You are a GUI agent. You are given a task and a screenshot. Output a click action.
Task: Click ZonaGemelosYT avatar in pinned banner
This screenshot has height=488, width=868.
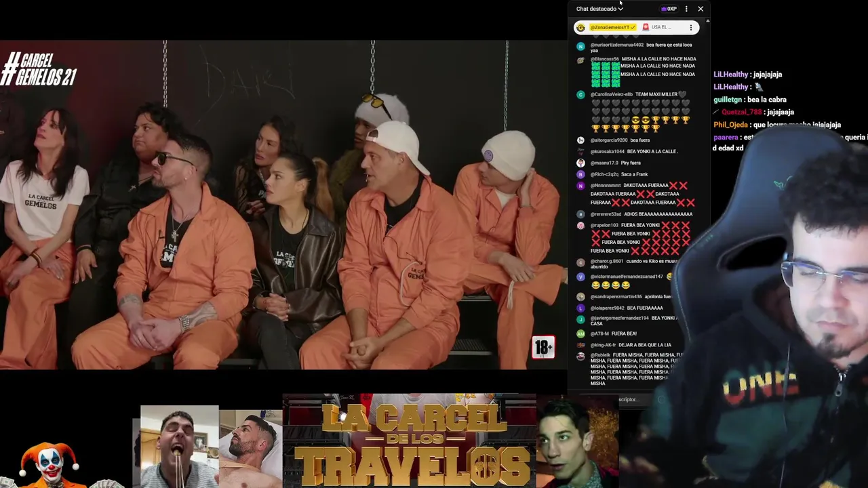click(580, 28)
